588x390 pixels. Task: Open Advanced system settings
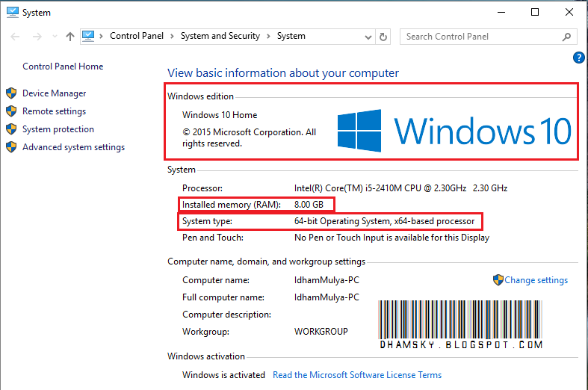[x=73, y=147]
